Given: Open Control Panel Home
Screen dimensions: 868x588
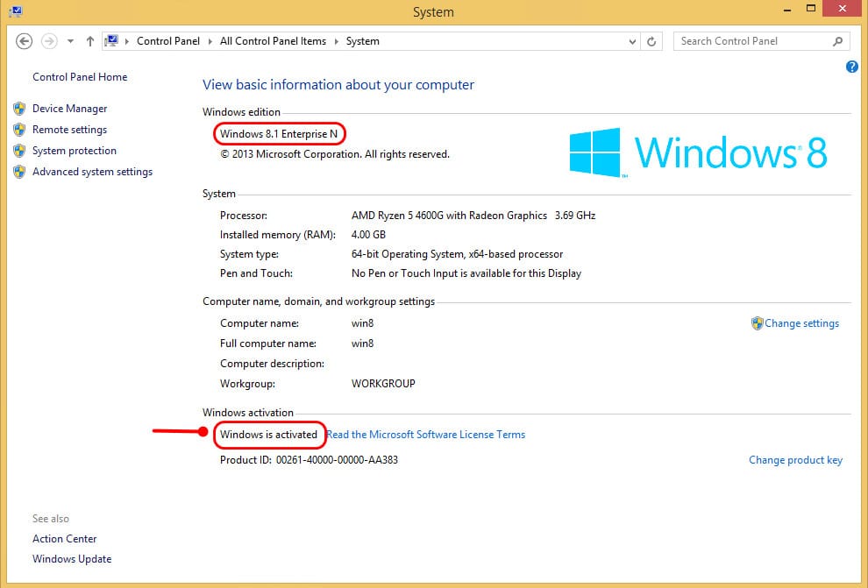Looking at the screenshot, I should [80, 77].
